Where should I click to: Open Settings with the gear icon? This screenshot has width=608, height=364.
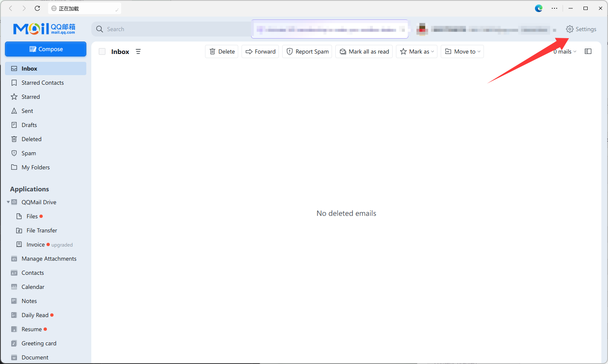570,29
